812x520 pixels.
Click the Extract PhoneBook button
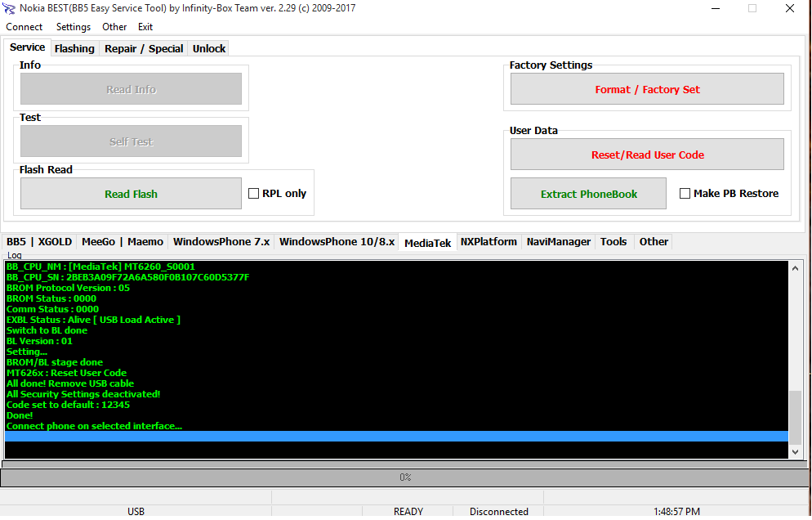(x=588, y=194)
